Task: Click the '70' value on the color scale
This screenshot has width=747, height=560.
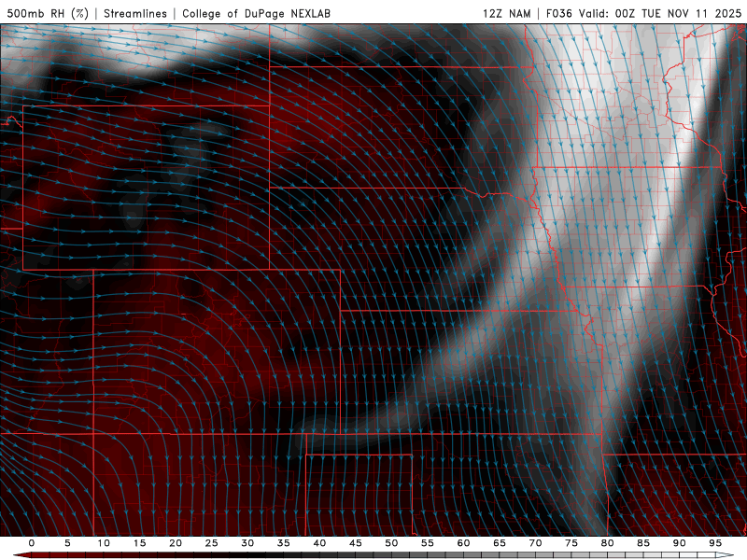Action: point(535,543)
